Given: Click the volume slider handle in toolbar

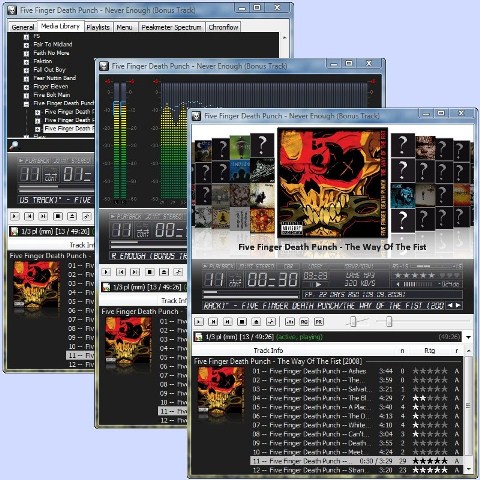Looking at the screenshot, I should [353, 322].
